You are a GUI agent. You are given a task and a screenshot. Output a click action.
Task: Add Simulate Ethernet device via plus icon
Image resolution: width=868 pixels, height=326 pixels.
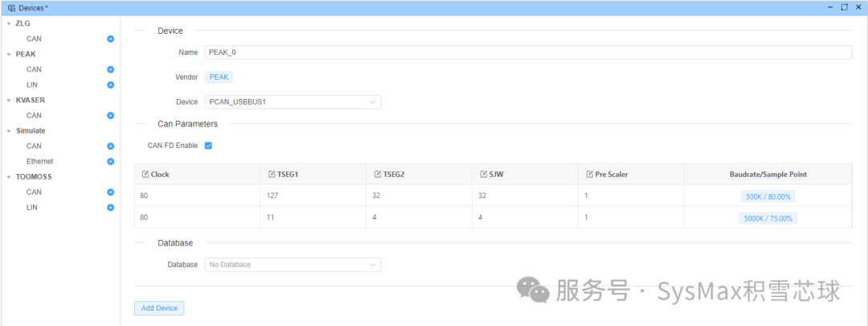(111, 162)
